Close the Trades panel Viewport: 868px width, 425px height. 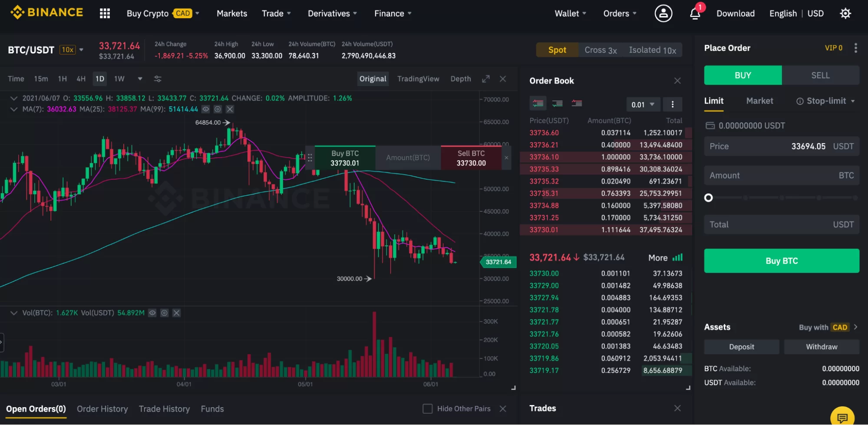pos(677,408)
